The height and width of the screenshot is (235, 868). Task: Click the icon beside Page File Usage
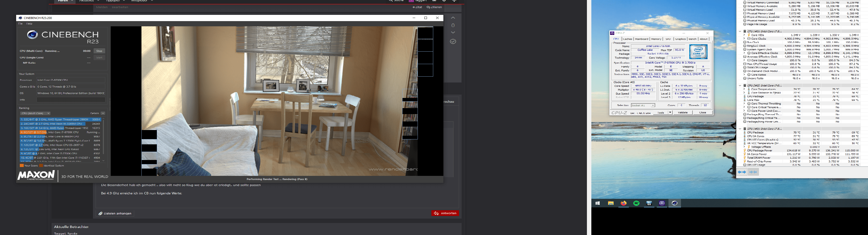pos(745,24)
